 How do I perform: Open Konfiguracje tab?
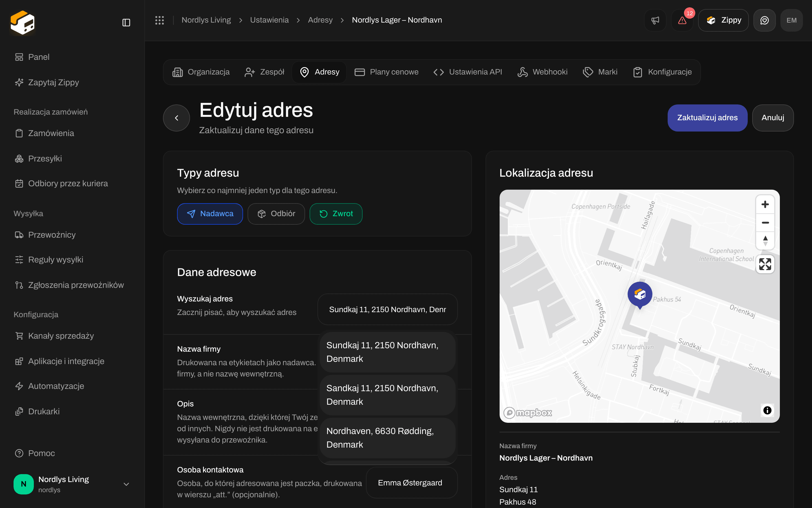pyautogui.click(x=662, y=72)
